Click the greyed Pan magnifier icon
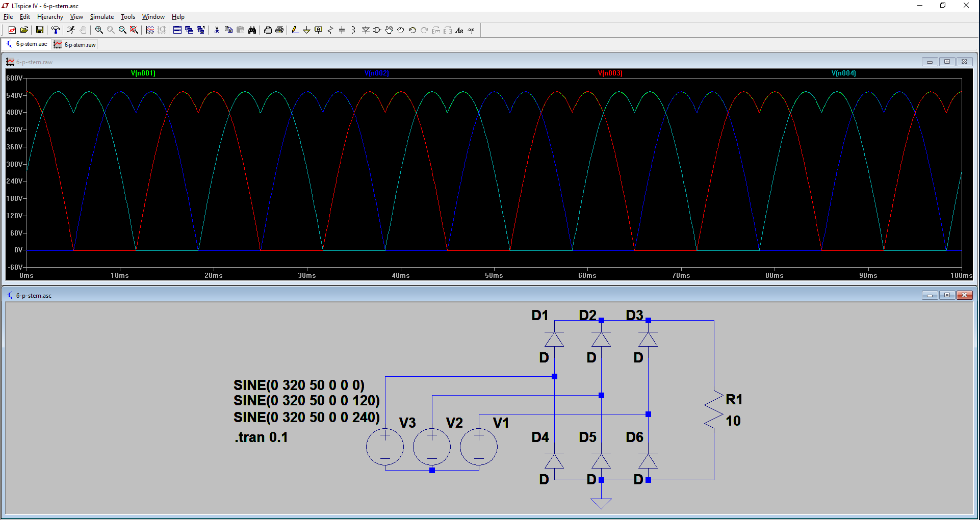Viewport: 980px width, 520px height. (x=111, y=30)
